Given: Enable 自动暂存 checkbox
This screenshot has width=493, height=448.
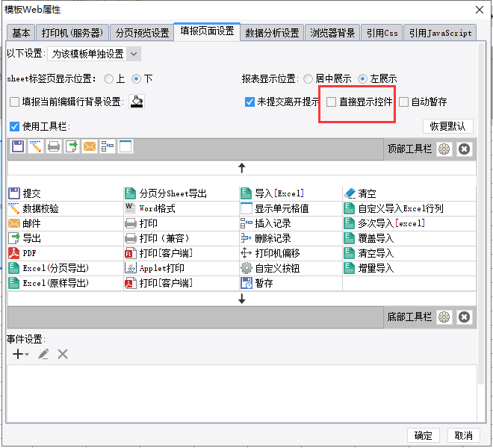Looking at the screenshot, I should coord(403,102).
